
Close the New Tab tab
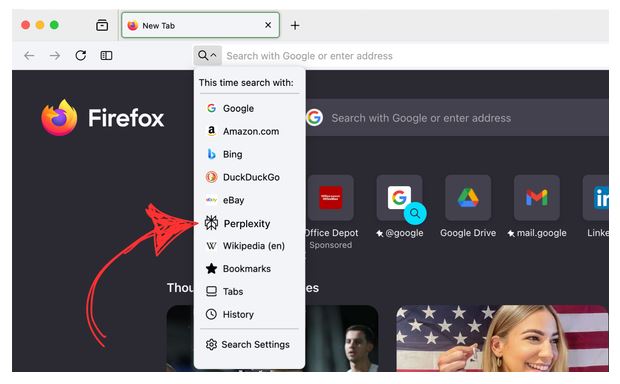coord(268,25)
